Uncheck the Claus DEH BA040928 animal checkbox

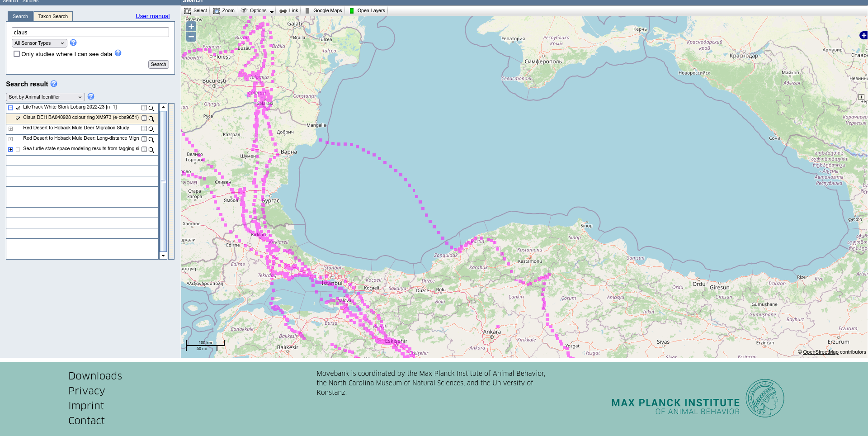[x=18, y=118]
